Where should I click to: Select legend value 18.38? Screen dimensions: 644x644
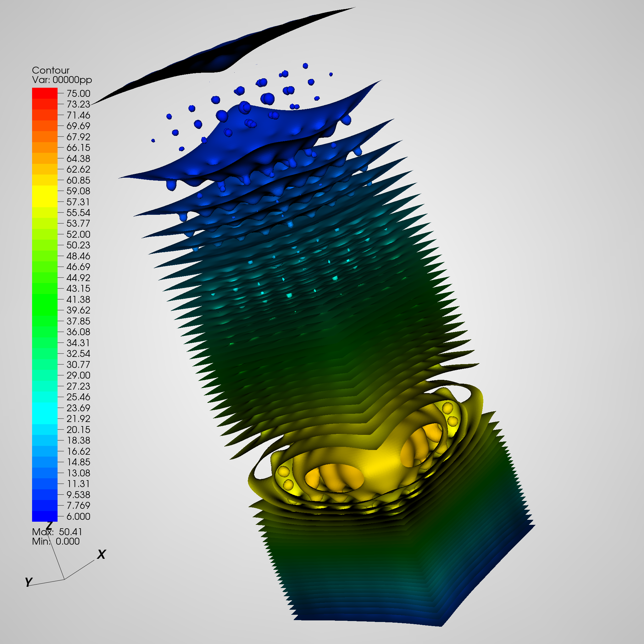(78, 440)
